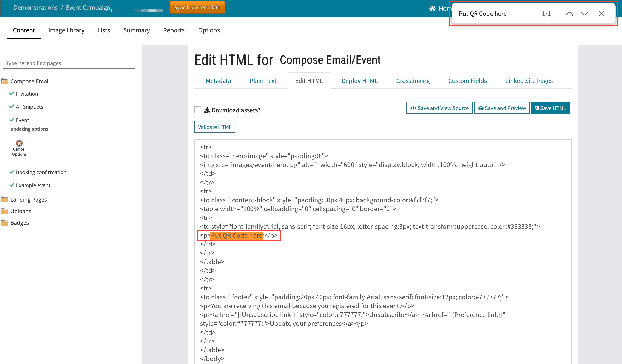This screenshot has height=364, width=622.
Task: Expand the Landing Pages folder
Action: [x=24, y=199]
